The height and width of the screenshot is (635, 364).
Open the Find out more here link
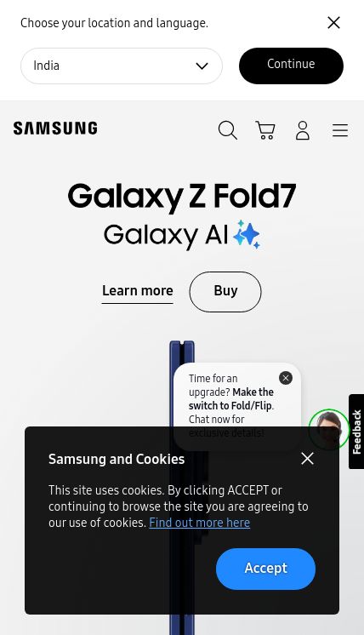click(199, 523)
